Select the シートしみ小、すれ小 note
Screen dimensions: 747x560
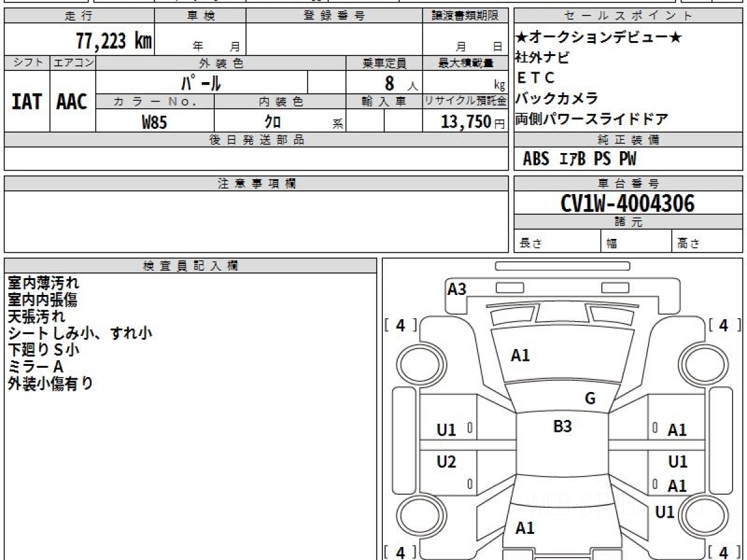(80, 334)
